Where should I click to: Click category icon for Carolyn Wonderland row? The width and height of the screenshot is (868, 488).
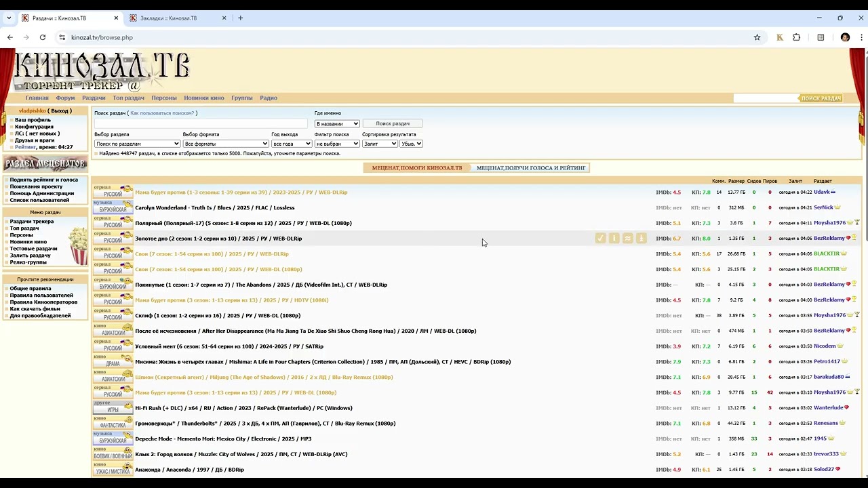[113, 207]
